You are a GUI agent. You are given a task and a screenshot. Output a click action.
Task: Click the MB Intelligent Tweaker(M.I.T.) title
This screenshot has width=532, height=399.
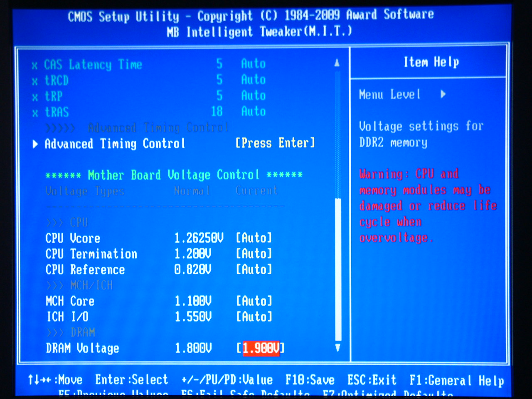coord(259,32)
